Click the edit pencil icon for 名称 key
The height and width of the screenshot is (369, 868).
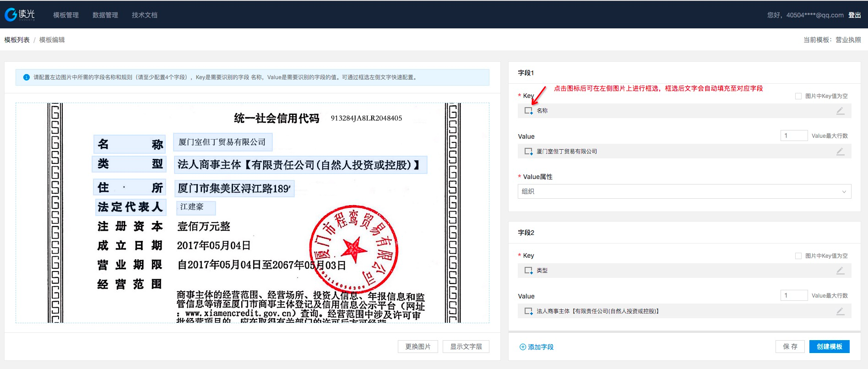pos(840,111)
